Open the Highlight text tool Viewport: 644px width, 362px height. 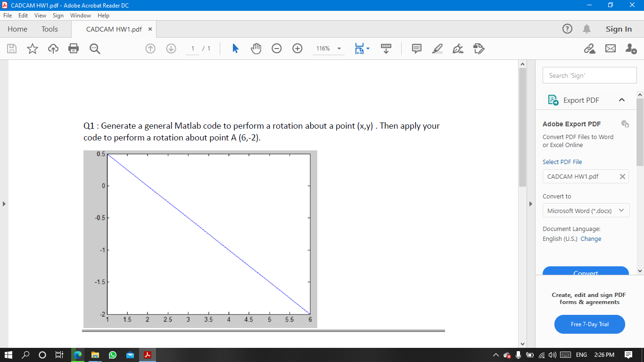tap(437, 49)
